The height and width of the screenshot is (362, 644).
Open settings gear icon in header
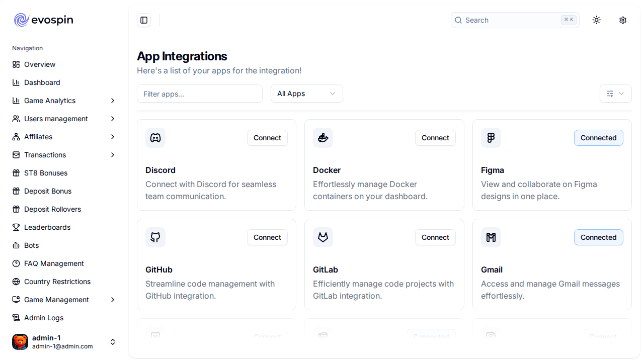click(x=623, y=20)
